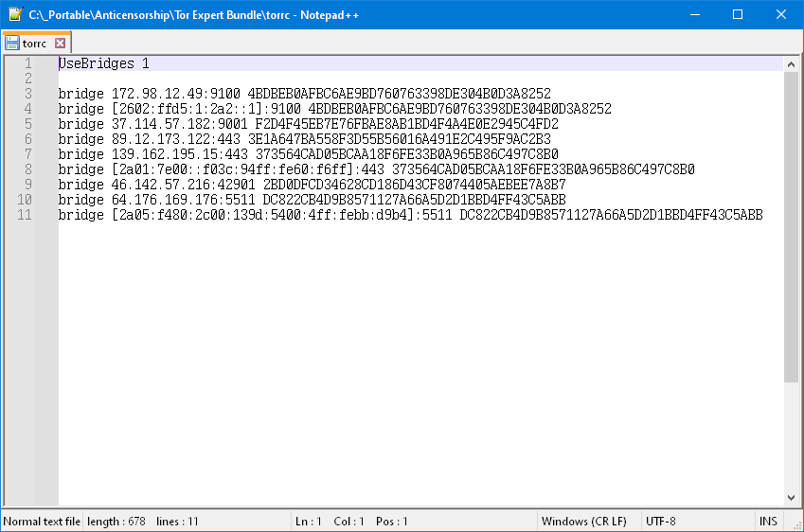804x532 pixels.
Task: Click 'Pos : 1' status bar entry
Action: (x=392, y=522)
